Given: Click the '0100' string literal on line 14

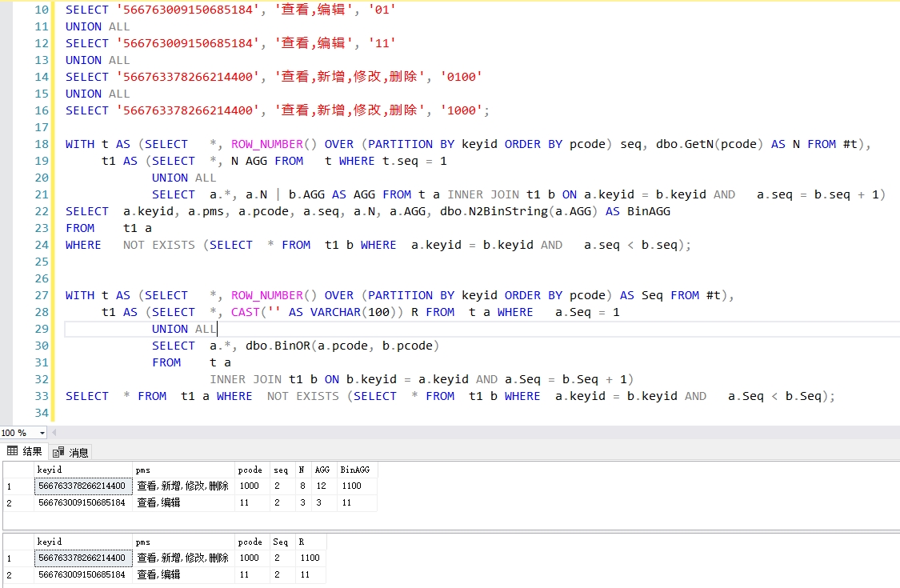Looking at the screenshot, I should point(461,77).
